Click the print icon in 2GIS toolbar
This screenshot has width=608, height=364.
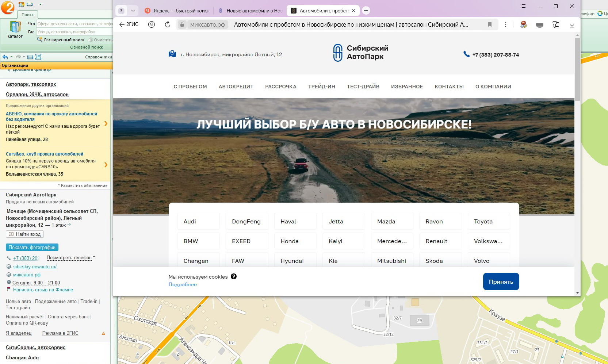[x=30, y=4]
